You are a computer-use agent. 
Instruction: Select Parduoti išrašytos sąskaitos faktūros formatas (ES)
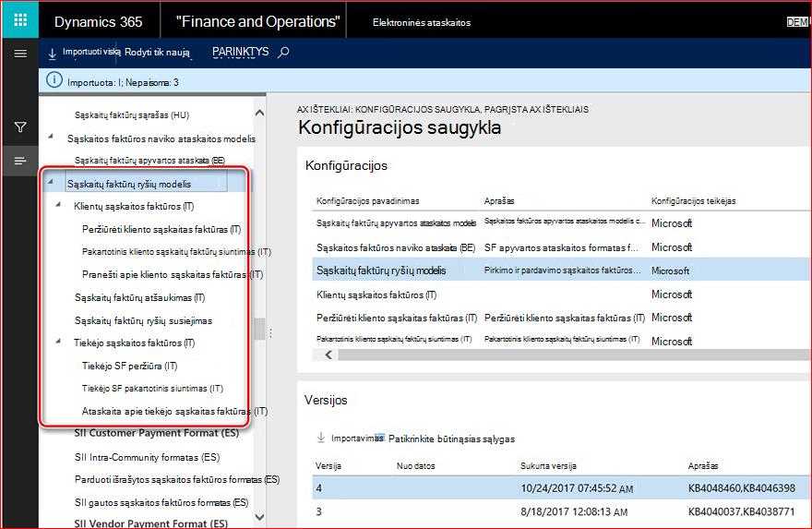pyautogui.click(x=177, y=480)
